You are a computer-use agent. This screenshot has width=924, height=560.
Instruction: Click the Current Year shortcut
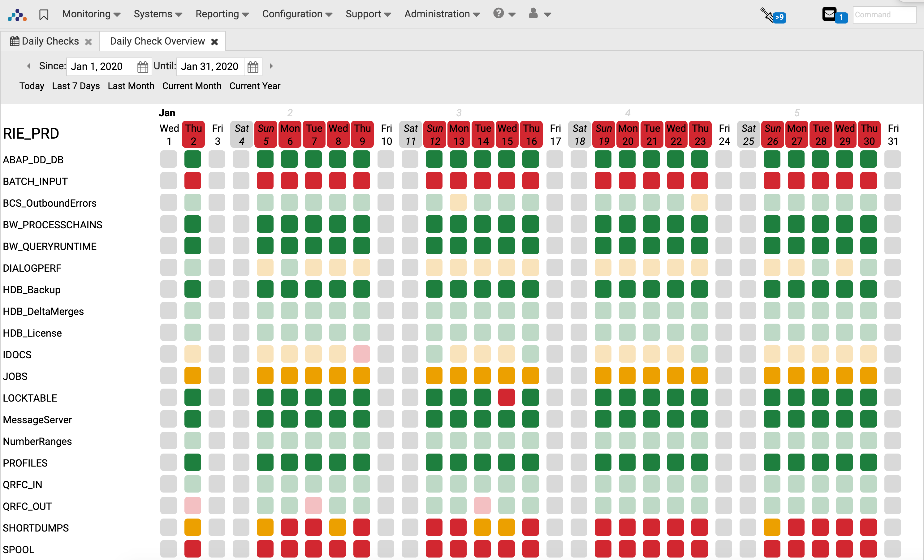click(x=255, y=86)
